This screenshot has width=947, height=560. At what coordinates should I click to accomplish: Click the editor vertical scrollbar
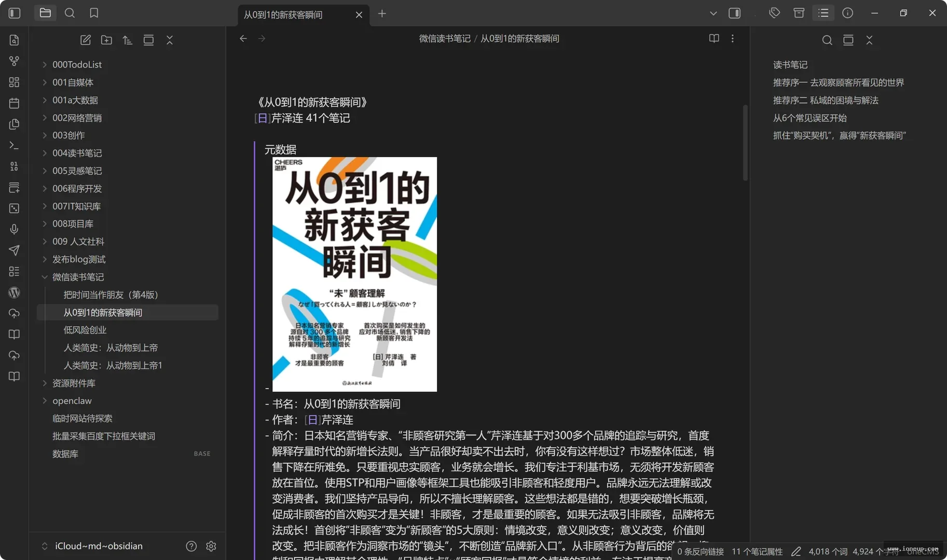[745, 143]
